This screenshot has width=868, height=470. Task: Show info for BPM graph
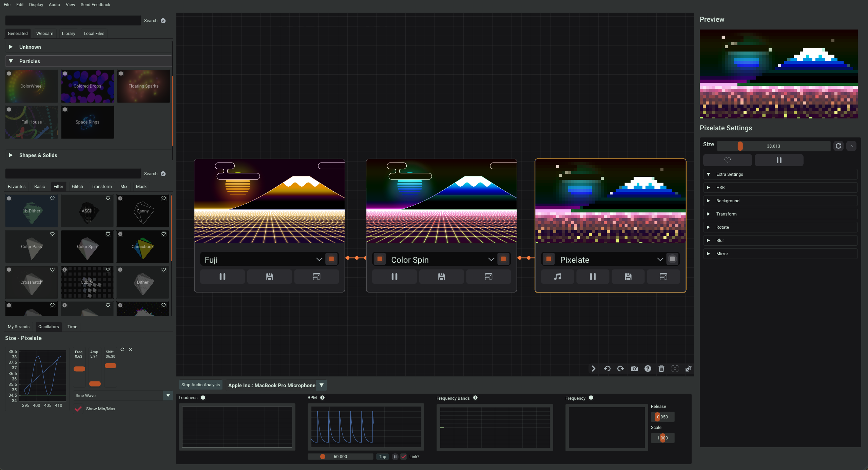click(322, 397)
